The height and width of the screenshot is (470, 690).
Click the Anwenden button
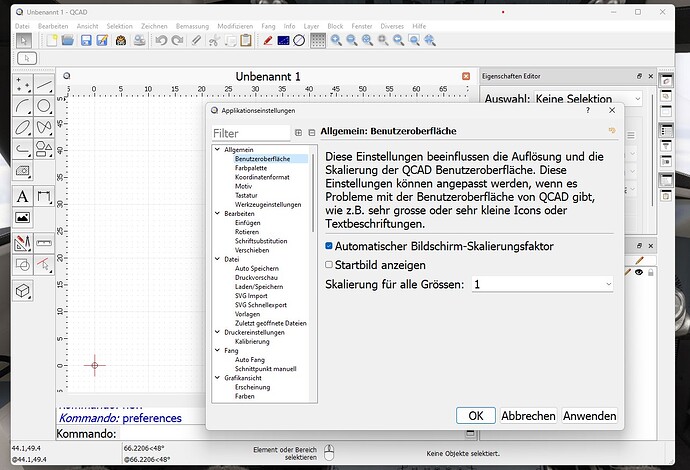590,415
